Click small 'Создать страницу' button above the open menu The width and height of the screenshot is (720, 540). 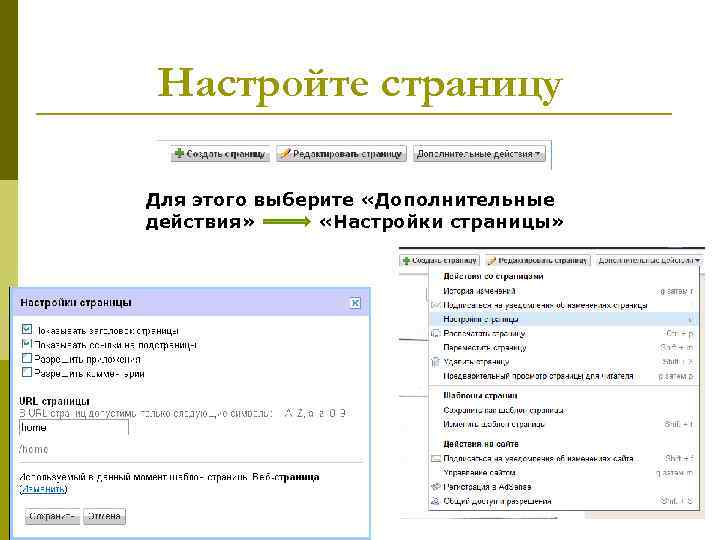tap(440, 260)
